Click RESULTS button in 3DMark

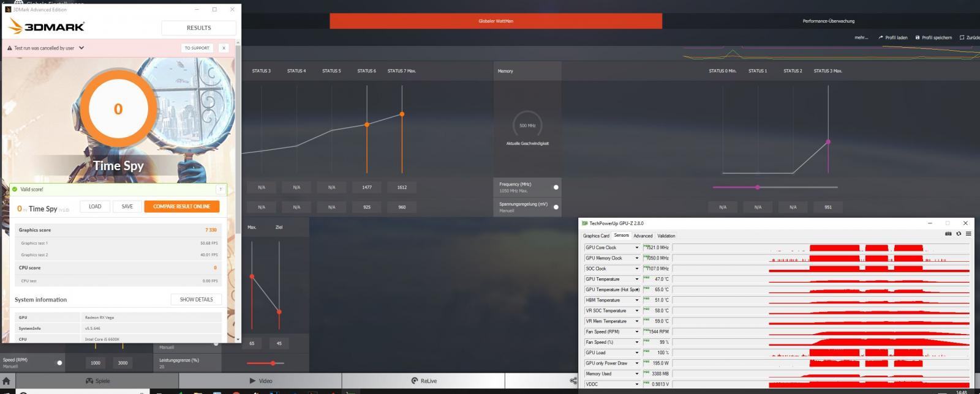click(198, 28)
